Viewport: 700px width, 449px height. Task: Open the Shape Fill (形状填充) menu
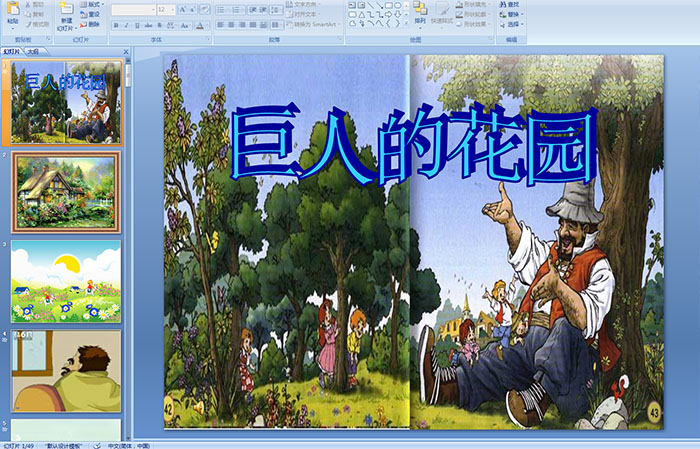click(474, 4)
